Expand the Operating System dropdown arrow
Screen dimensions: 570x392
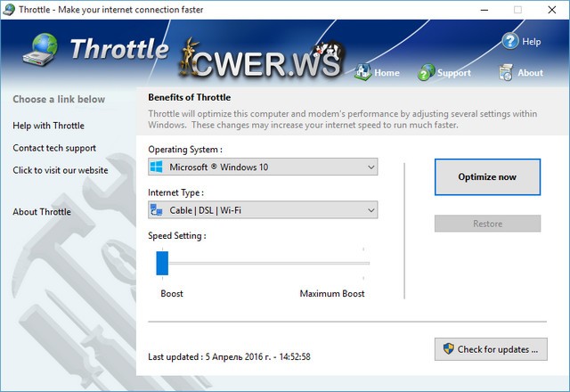[370, 167]
